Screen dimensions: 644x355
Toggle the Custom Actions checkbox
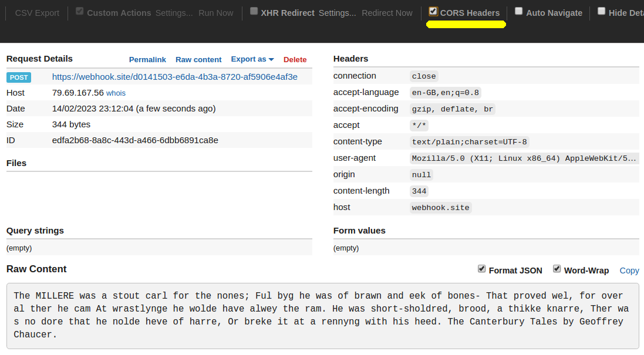click(x=80, y=11)
